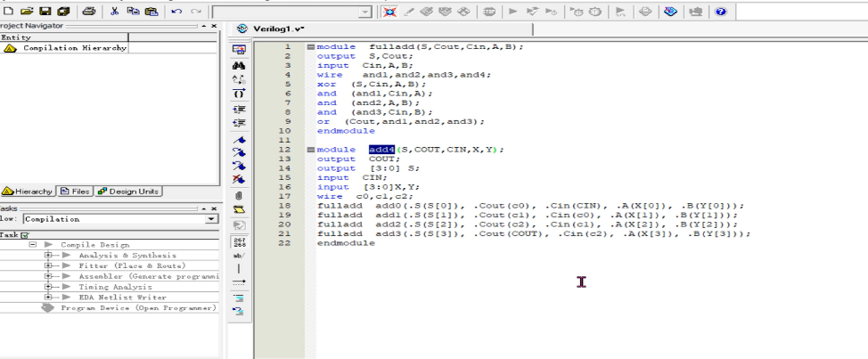Expand the Timing Analysis task node
Viewport: 868px width, 359px height.
pos(48,287)
